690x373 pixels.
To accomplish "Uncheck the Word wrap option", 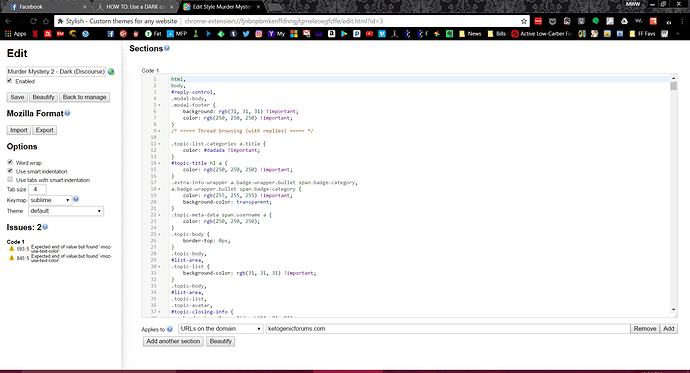I will pos(10,162).
